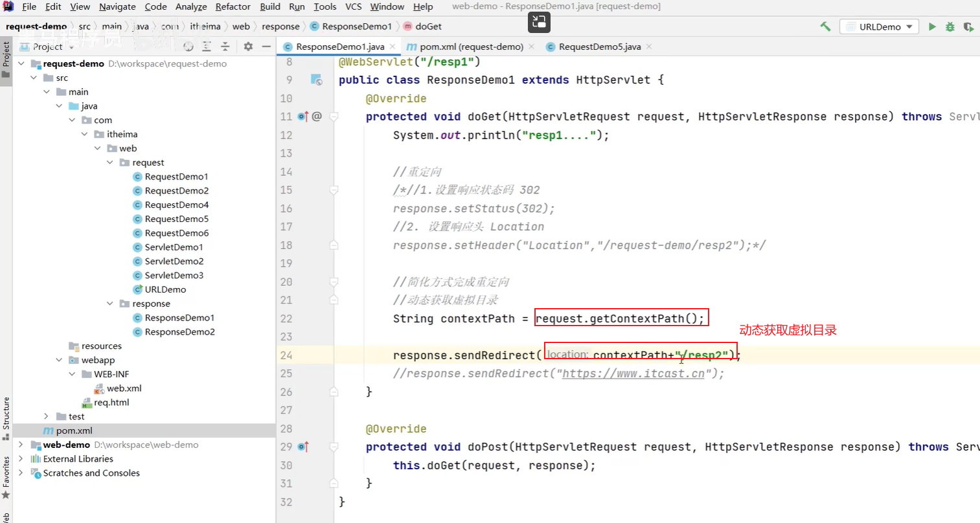The width and height of the screenshot is (980, 523).
Task: Click the dark overlay icon above editor tabs
Action: click(x=539, y=22)
